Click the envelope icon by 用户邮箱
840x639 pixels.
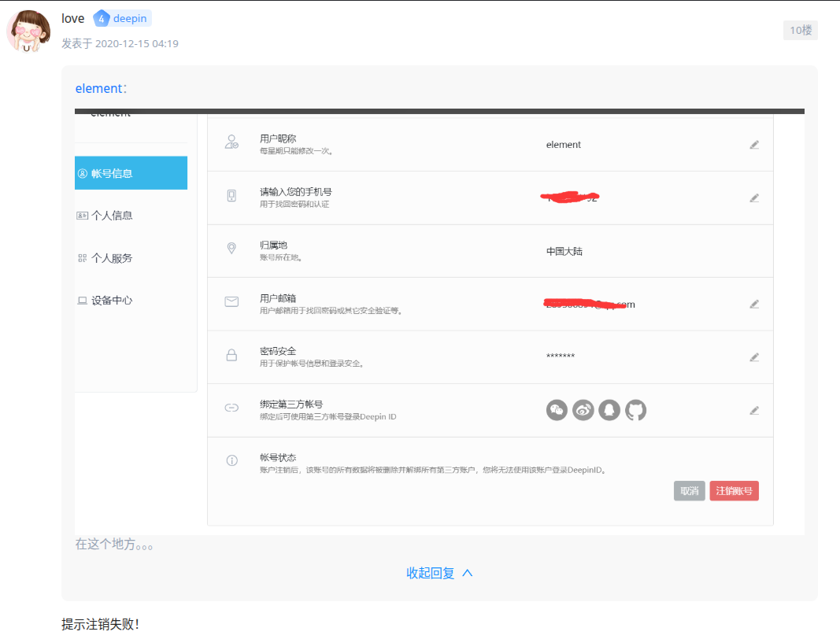(231, 301)
